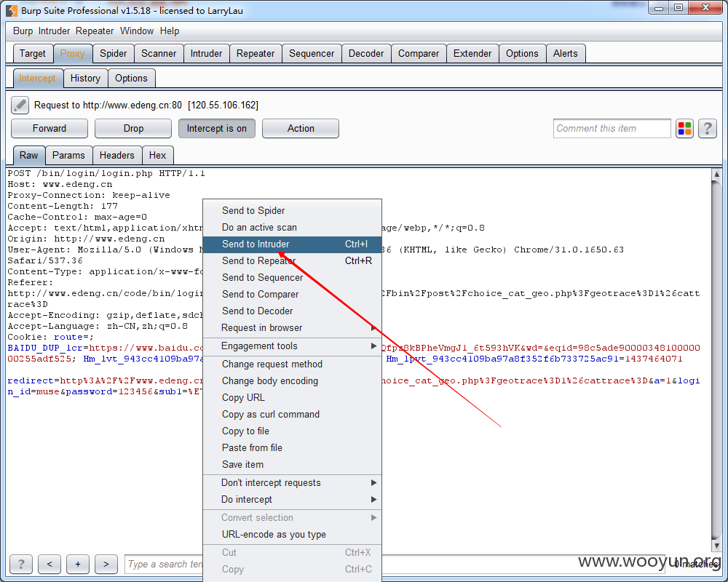Image resolution: width=728 pixels, height=582 pixels.
Task: Go to previous search match with < button
Action: 50,564
